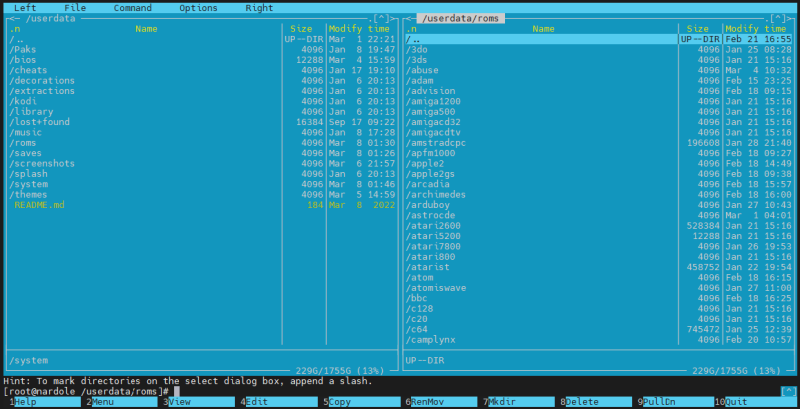Select the /amstradcpc directory
Image resolution: width=800 pixels, height=409 pixels.
598,143
